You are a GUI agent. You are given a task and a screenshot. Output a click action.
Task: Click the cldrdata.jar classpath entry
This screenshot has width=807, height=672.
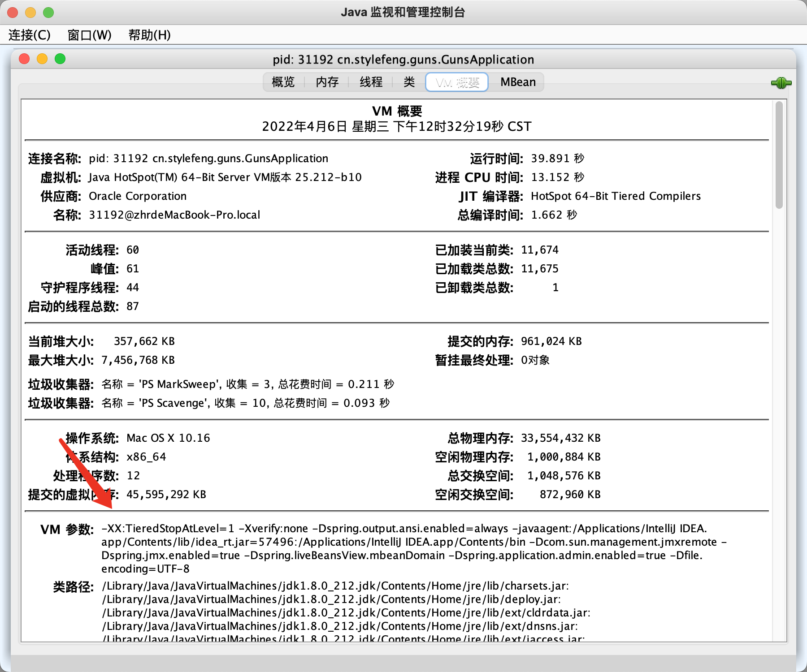(346, 613)
